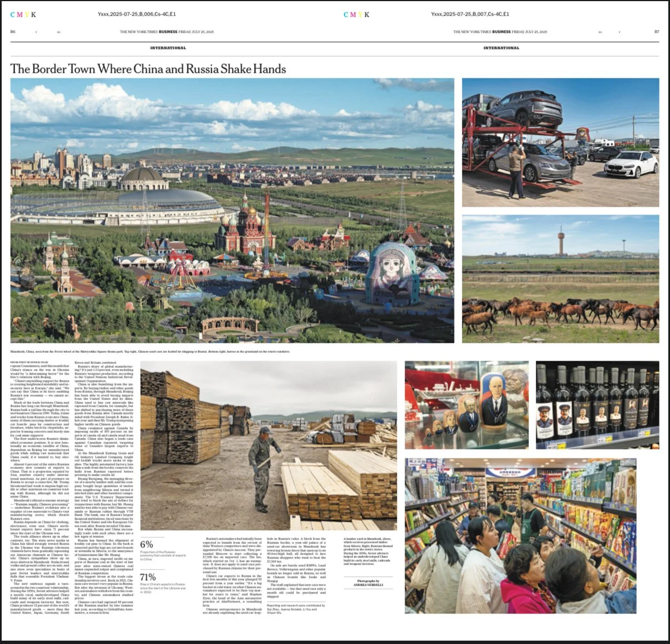670x644 pixels.
Task: Open the crowded supermarket shoppers photo
Action: pos(521,536)
